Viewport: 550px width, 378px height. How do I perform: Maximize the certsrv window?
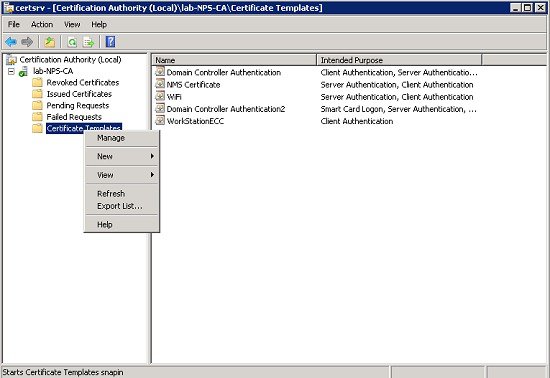point(527,8)
